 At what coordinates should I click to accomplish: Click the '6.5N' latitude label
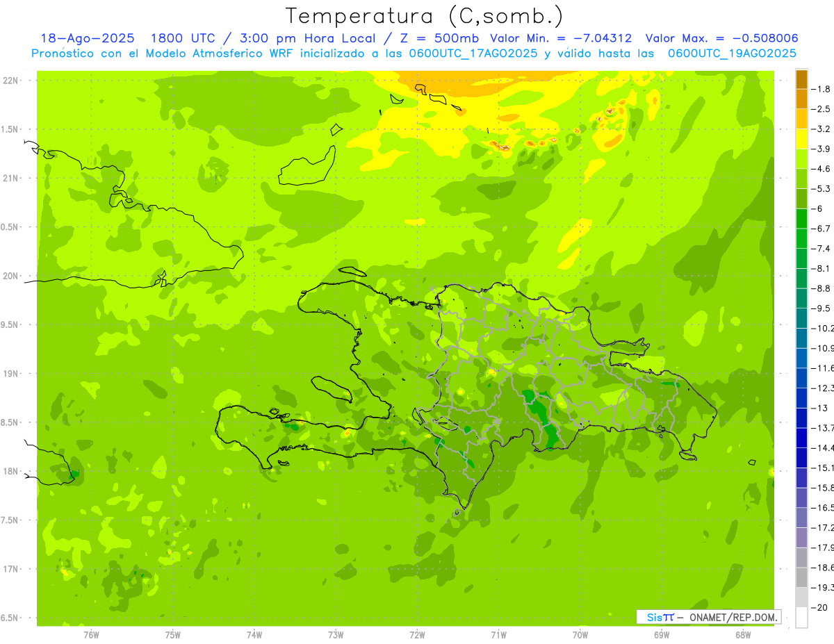pos(10,618)
